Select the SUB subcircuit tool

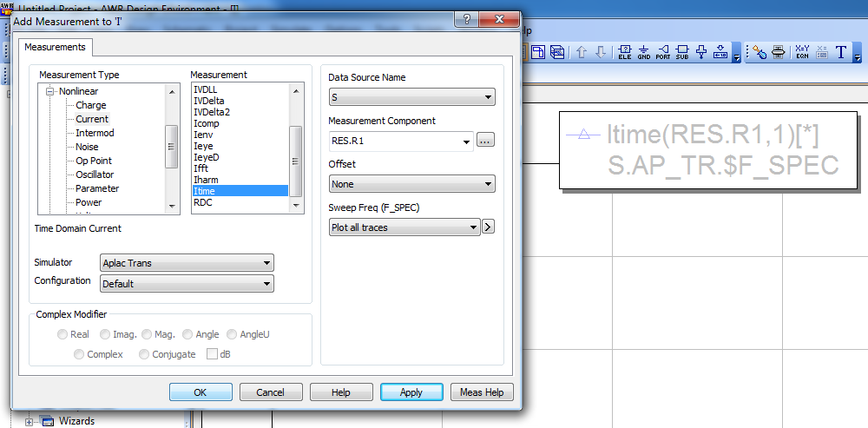(682, 52)
